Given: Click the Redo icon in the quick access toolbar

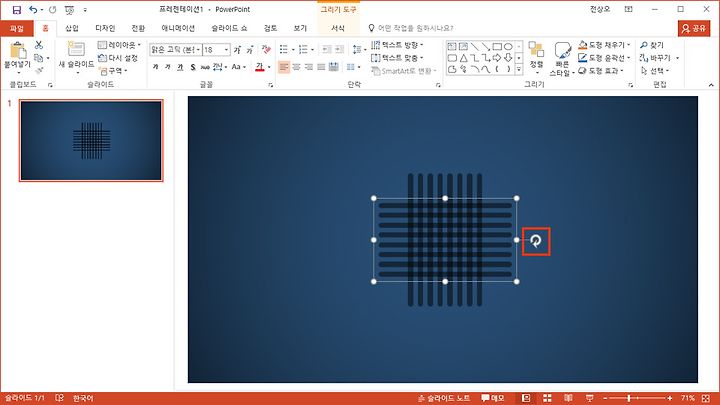Looking at the screenshot, I should (52, 9).
